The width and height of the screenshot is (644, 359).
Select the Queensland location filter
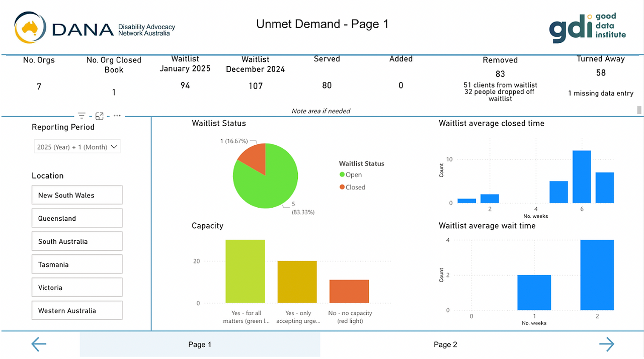[77, 218]
